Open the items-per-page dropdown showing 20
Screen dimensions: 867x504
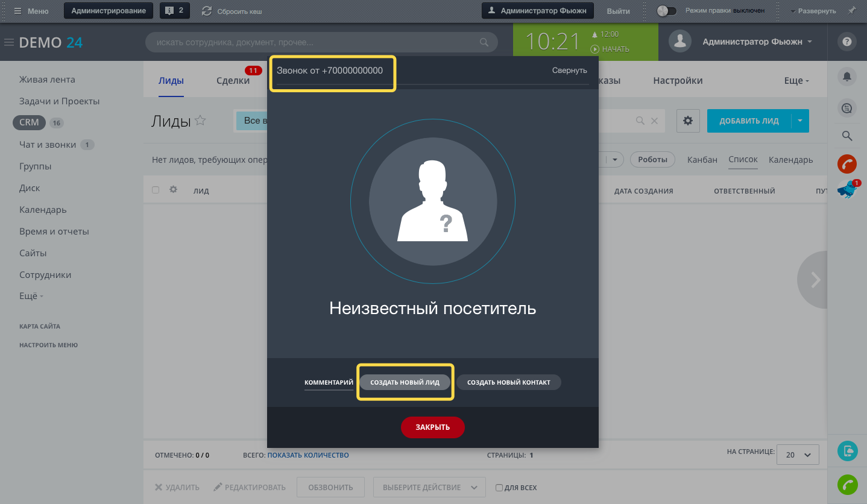797,455
